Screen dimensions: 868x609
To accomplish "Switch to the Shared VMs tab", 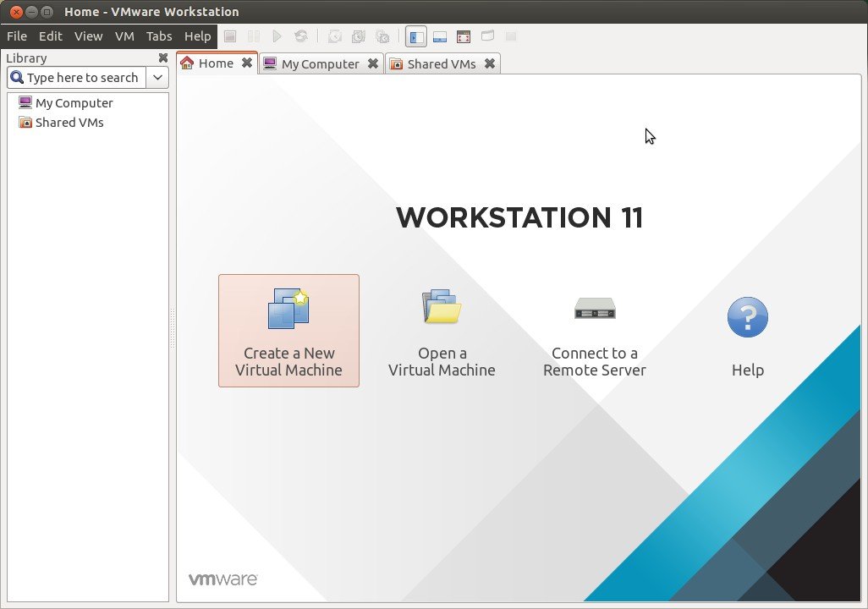I will [442, 63].
